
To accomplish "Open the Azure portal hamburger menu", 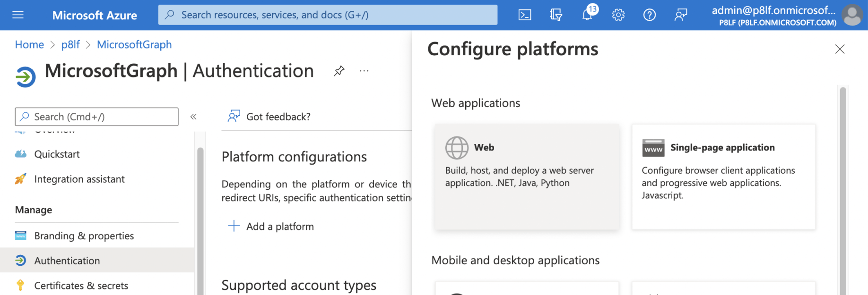I will tap(18, 15).
